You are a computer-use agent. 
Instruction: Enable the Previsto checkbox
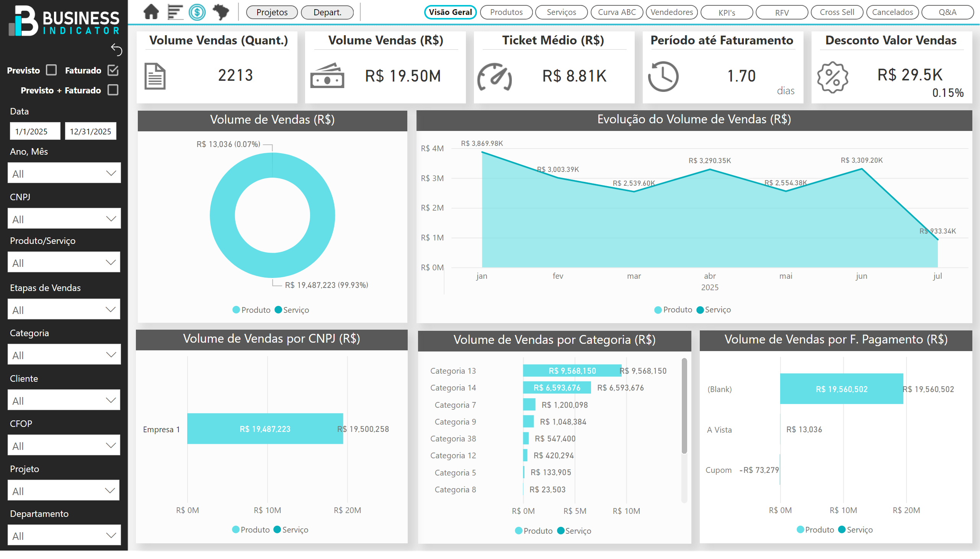tap(51, 70)
